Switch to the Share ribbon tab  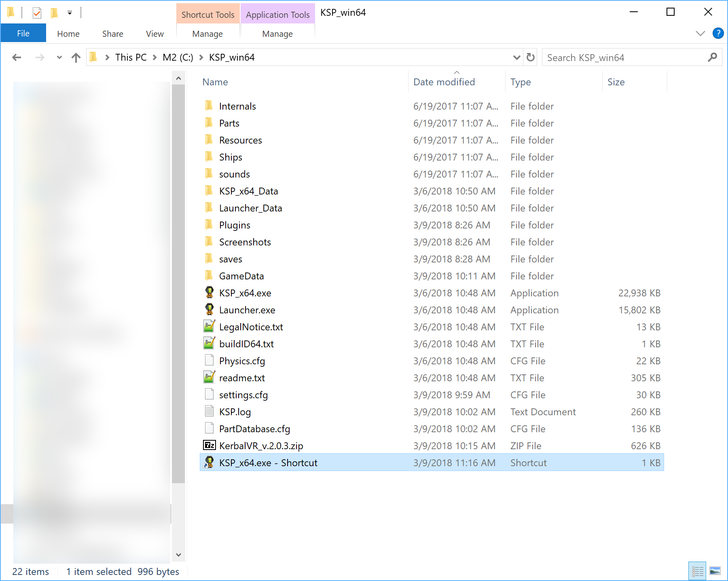[x=113, y=34]
